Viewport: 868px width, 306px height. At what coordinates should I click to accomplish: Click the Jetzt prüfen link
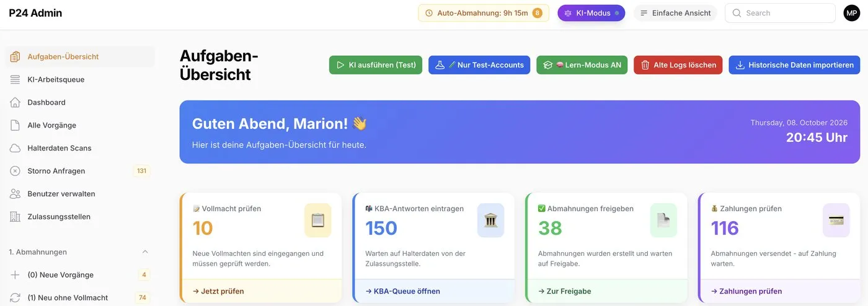tap(218, 291)
